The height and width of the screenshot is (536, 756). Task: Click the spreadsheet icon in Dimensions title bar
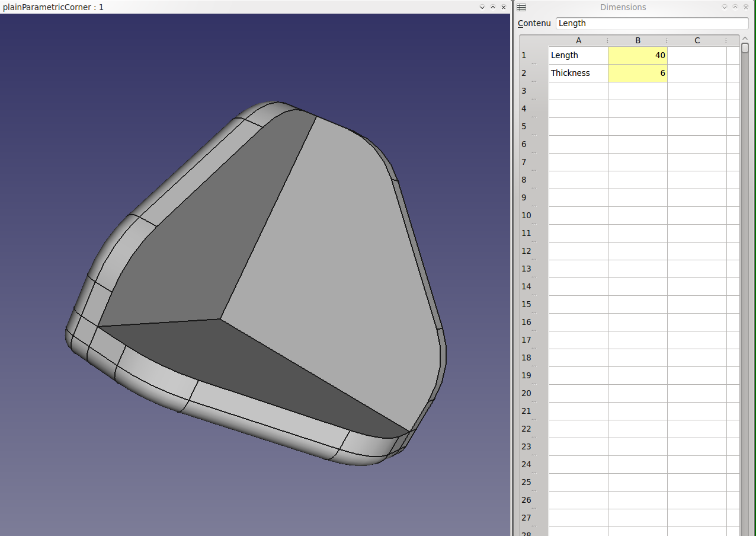[521, 7]
